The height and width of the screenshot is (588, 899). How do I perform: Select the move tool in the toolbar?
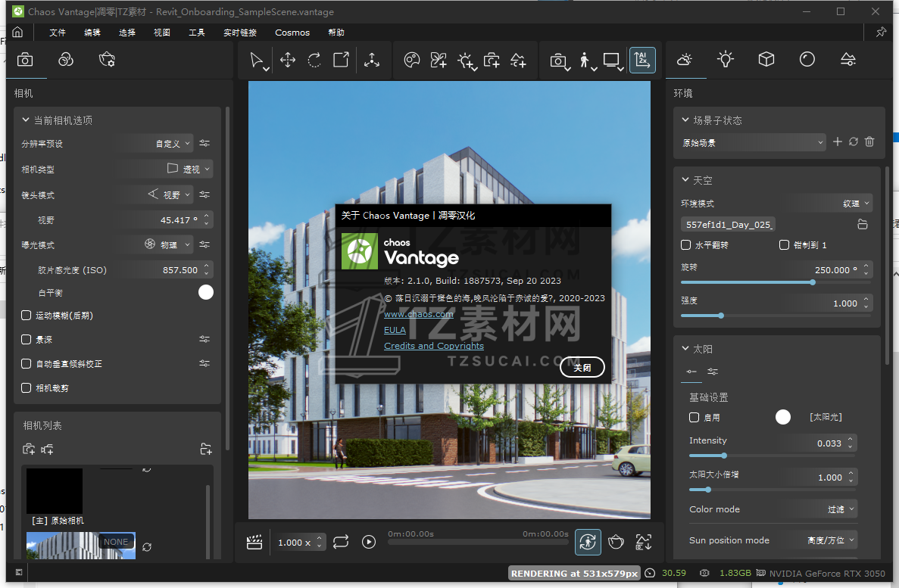[x=288, y=61]
